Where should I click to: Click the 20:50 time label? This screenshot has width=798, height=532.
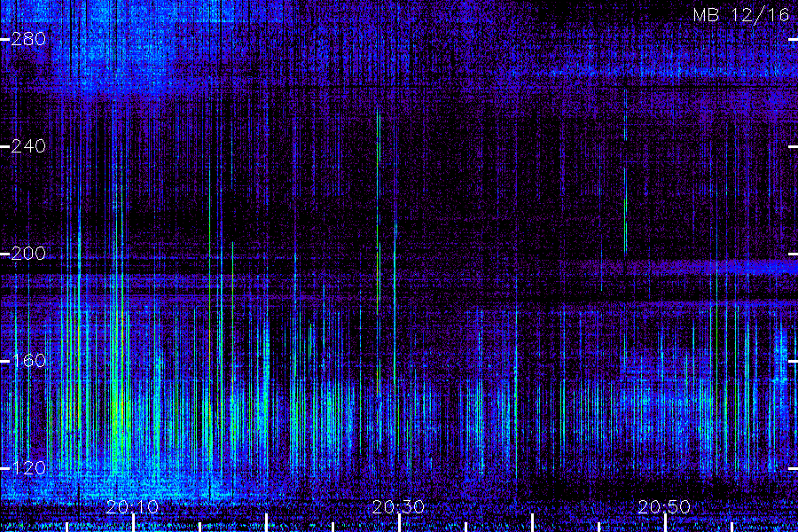click(x=664, y=506)
